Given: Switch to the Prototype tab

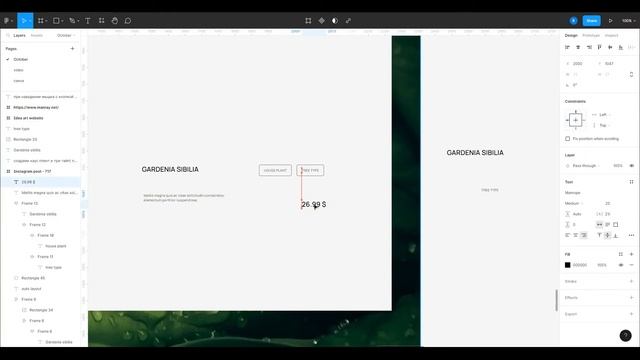Looking at the screenshot, I should pyautogui.click(x=591, y=36).
